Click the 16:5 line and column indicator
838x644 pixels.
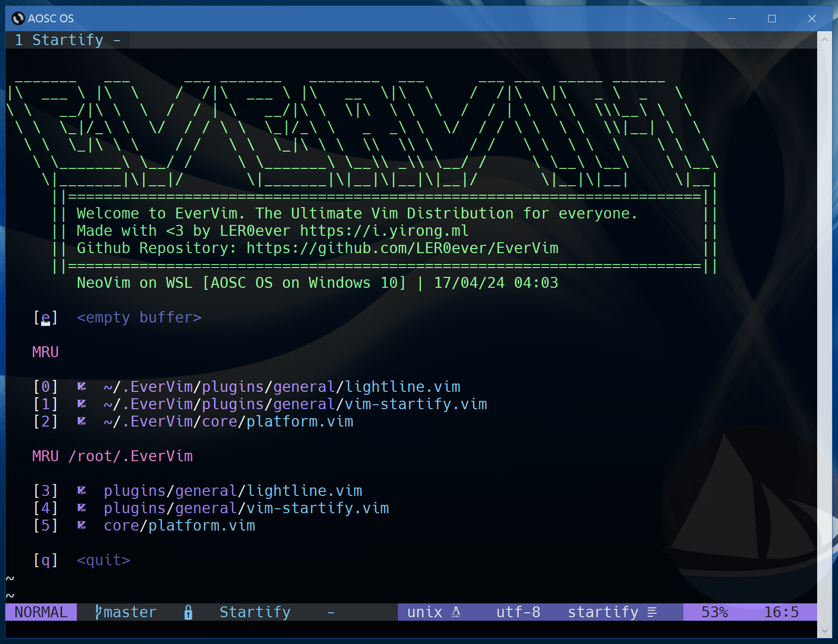point(782,612)
